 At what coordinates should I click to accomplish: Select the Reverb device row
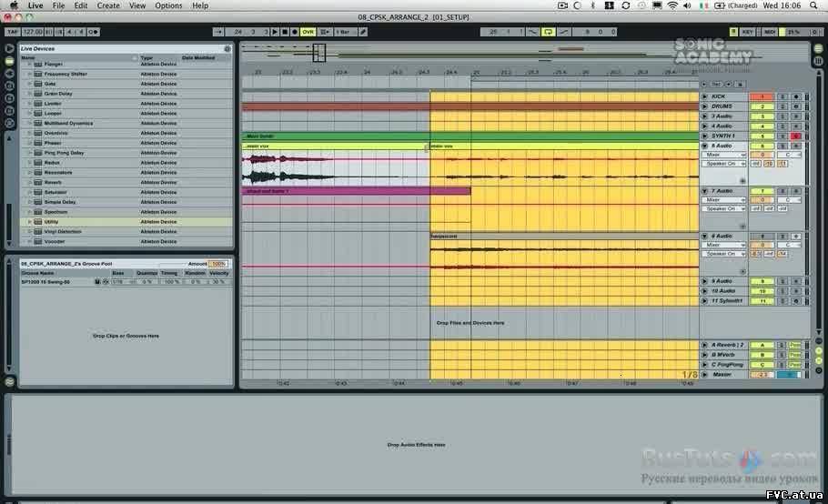126,182
